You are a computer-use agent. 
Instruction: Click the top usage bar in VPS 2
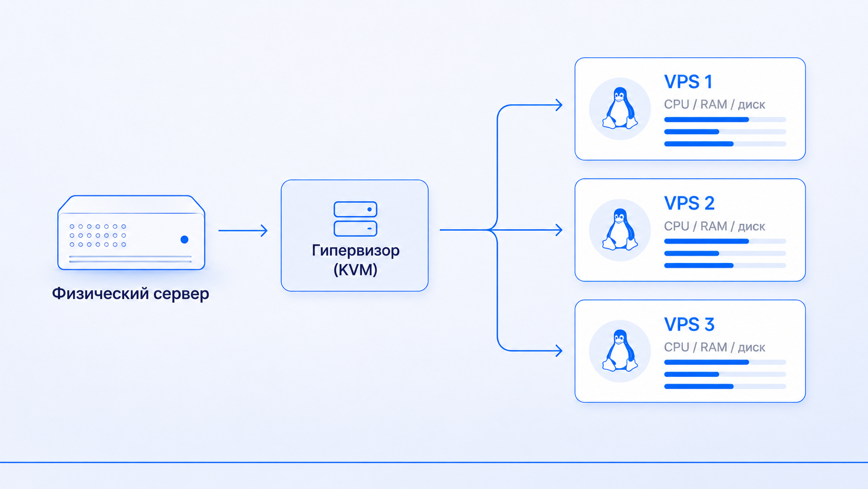[x=725, y=241]
